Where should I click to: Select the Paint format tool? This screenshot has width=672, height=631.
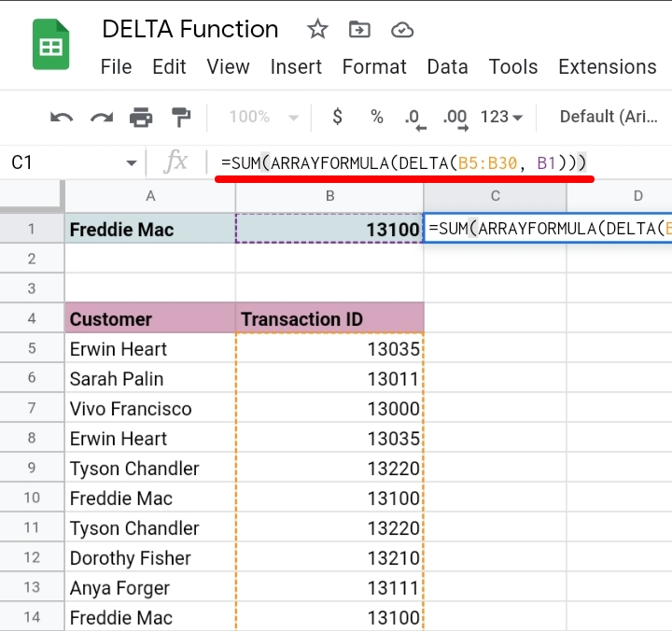point(180,117)
